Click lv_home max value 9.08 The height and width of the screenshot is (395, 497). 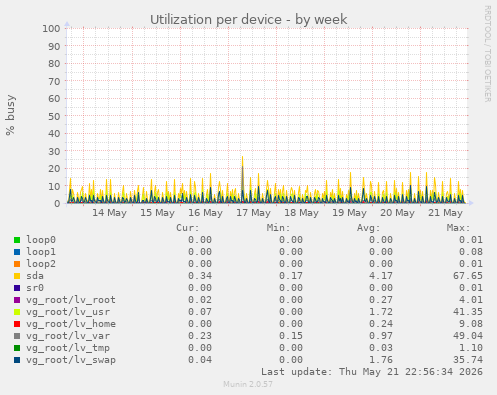click(x=471, y=324)
